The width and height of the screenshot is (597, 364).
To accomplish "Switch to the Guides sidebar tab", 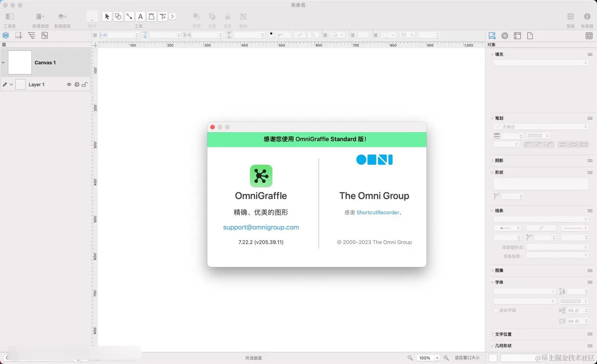I will tap(19, 35).
